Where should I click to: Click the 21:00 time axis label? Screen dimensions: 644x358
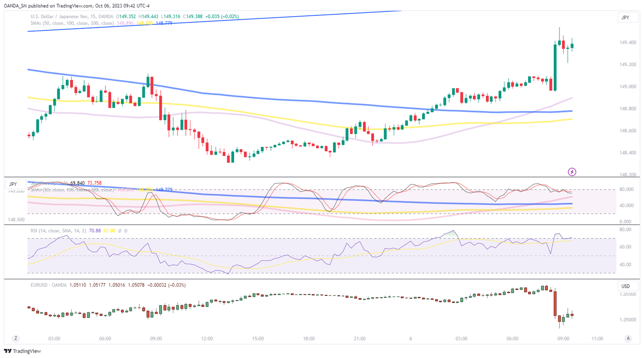tap(360, 339)
